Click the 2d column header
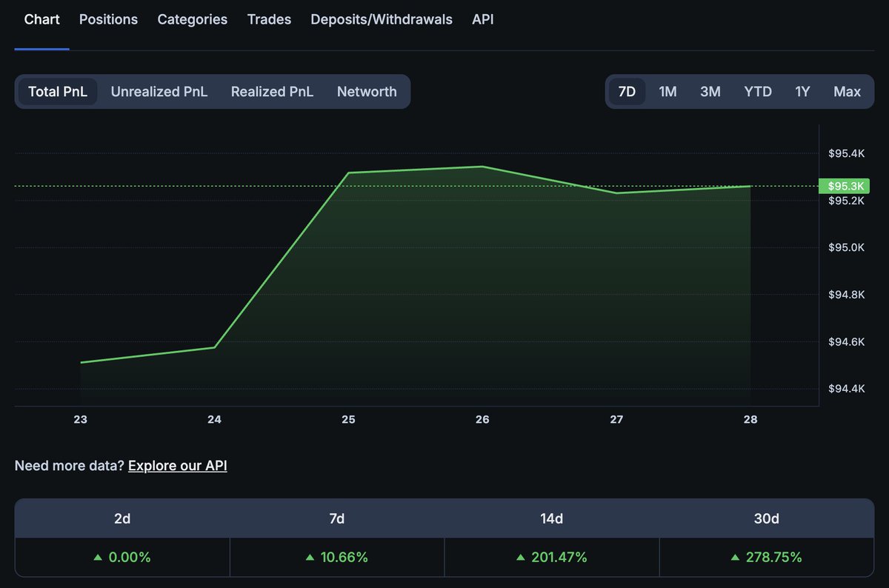 (x=122, y=519)
